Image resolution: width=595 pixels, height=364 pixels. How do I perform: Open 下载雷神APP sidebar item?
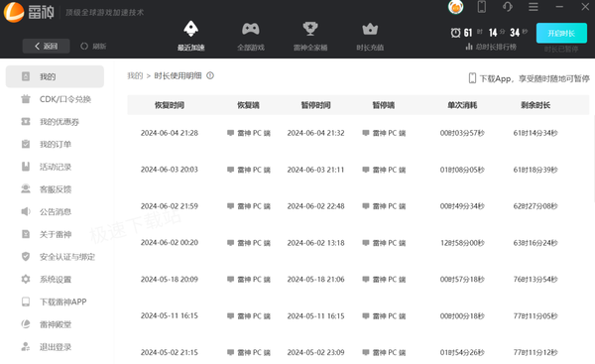pos(55,302)
